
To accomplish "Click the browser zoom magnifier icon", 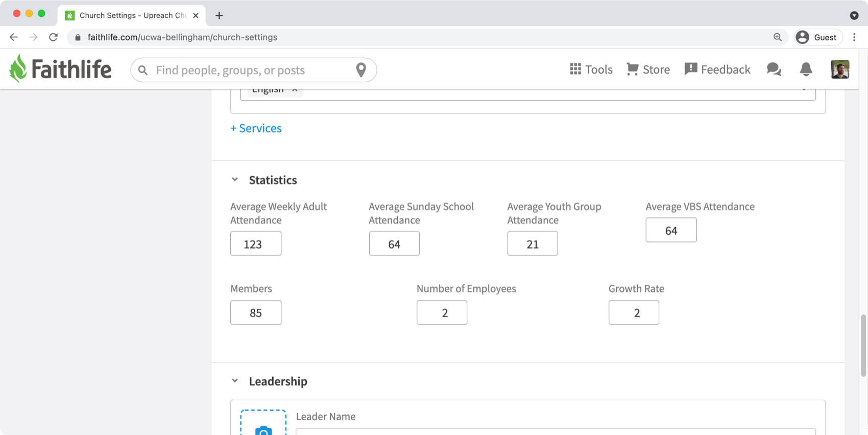I will click(778, 37).
